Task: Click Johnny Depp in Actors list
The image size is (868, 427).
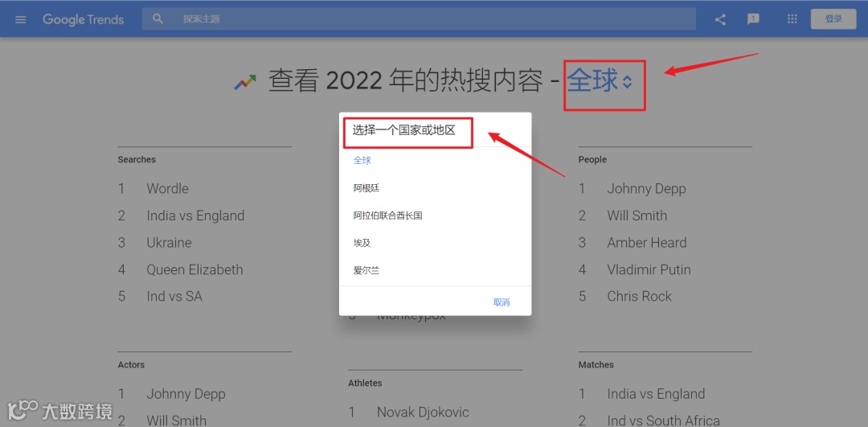Action: click(x=186, y=394)
